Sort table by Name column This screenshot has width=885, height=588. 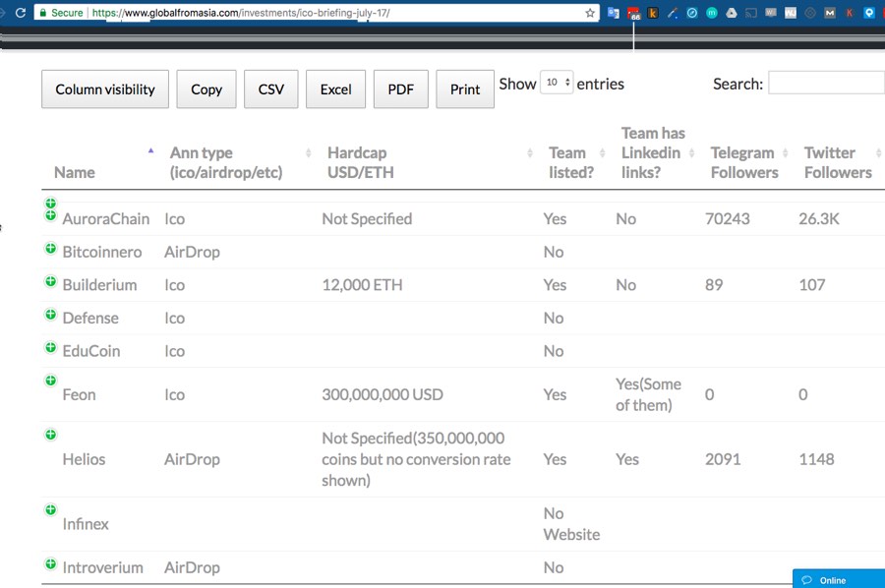[74, 173]
